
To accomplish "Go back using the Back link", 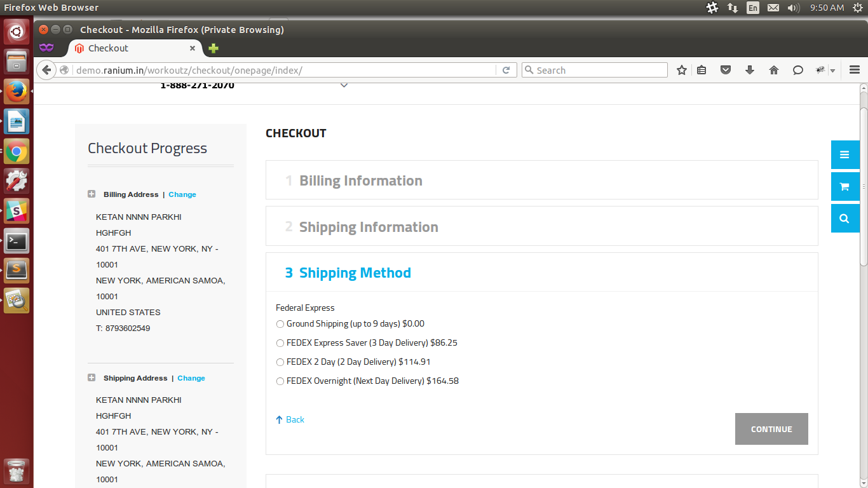I will (x=290, y=419).
